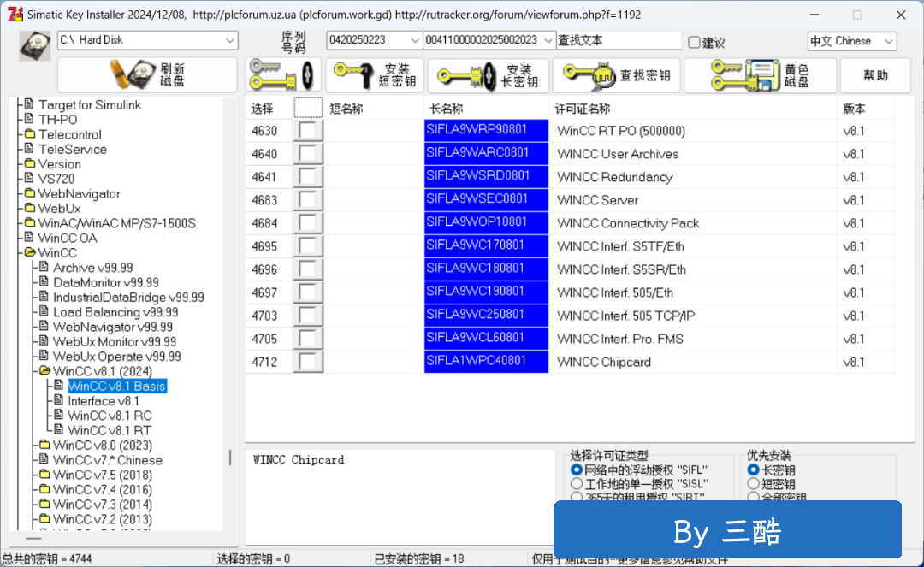Click the TeleService document icon

[29, 148]
